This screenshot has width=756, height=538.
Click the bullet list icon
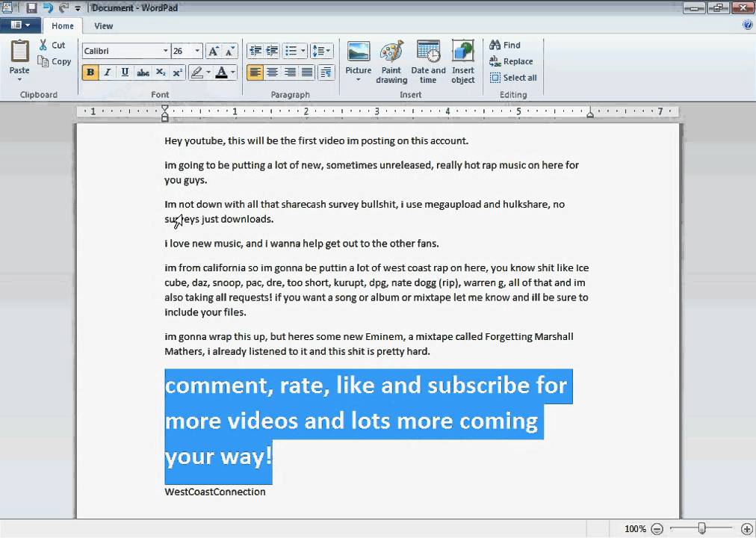pyautogui.click(x=291, y=51)
